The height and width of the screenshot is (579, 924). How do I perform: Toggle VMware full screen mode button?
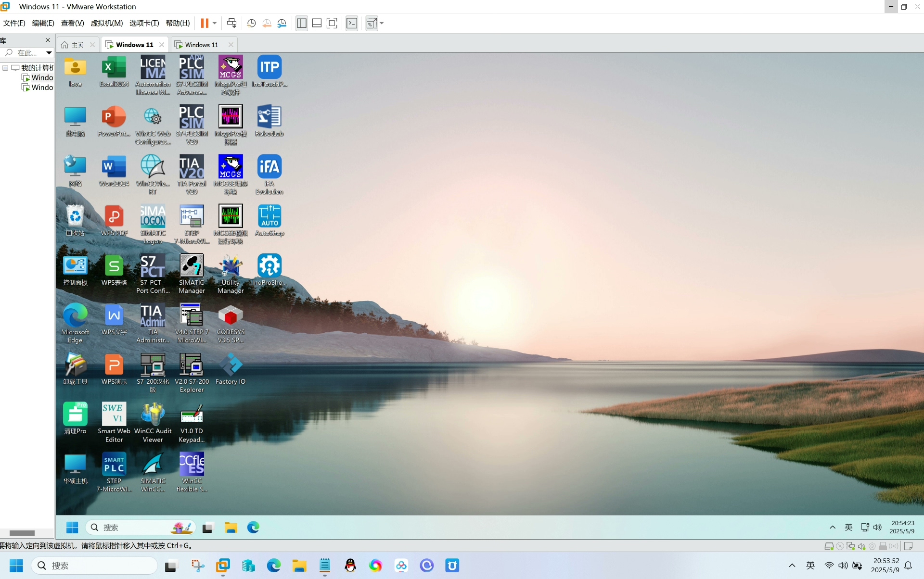(x=332, y=23)
